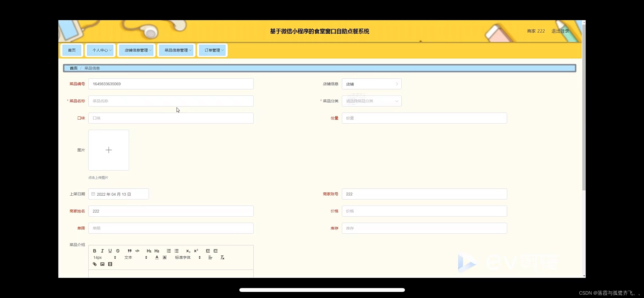Create a bulleted list

point(177,251)
